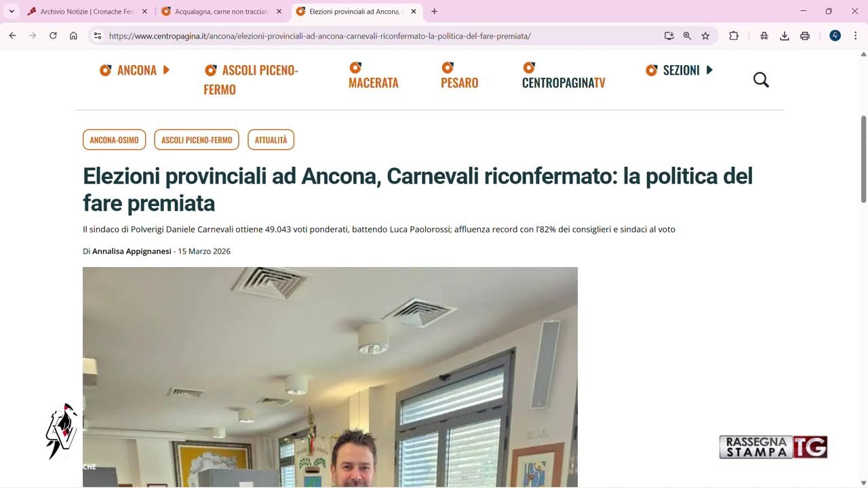Click the address bar URL
The width and height of the screenshot is (868, 488).
[x=319, y=36]
